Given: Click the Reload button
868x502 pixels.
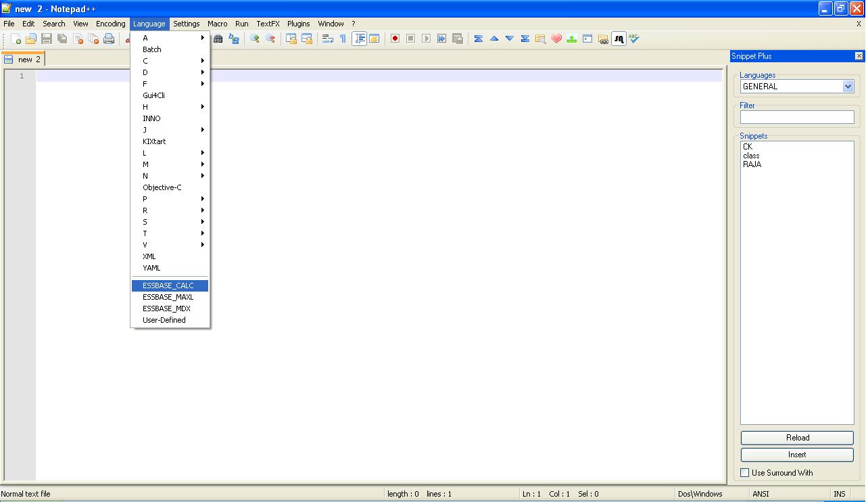Looking at the screenshot, I should tap(797, 438).
